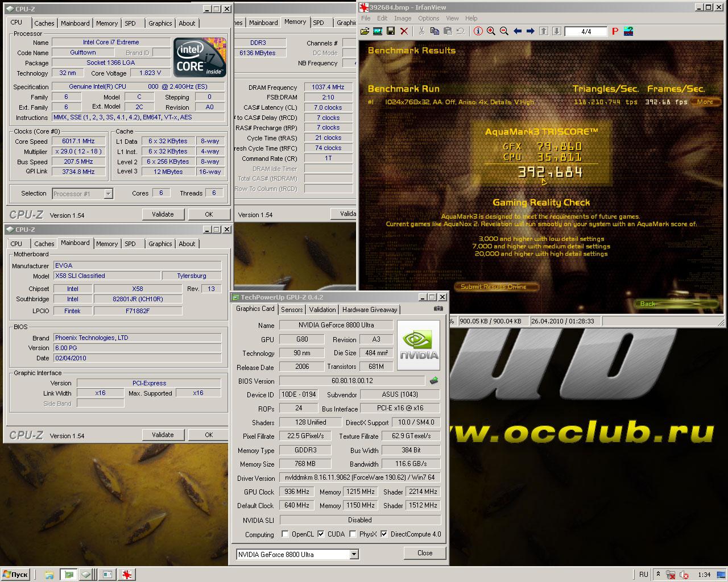This screenshot has height=582, width=728.
Task: Click the Open file icon in IrfanView
Action: (x=365, y=31)
